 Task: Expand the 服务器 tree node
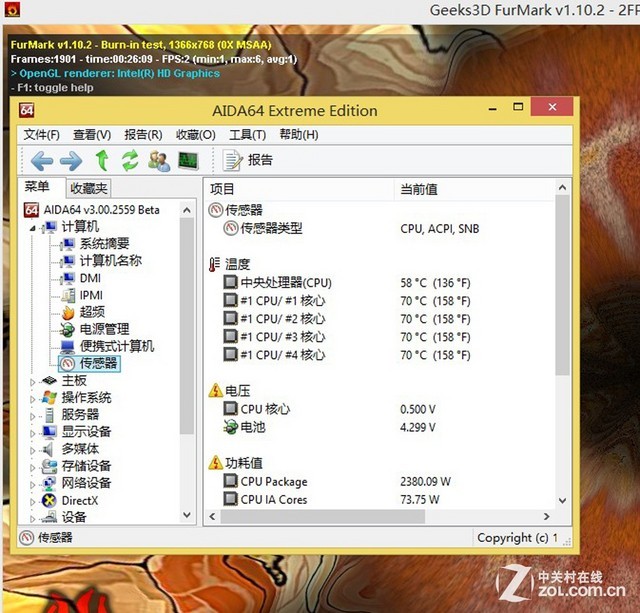click(33, 416)
